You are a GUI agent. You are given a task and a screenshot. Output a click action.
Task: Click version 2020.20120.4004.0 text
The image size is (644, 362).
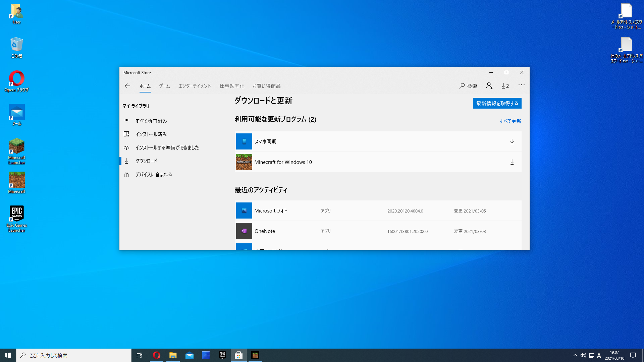pos(405,211)
